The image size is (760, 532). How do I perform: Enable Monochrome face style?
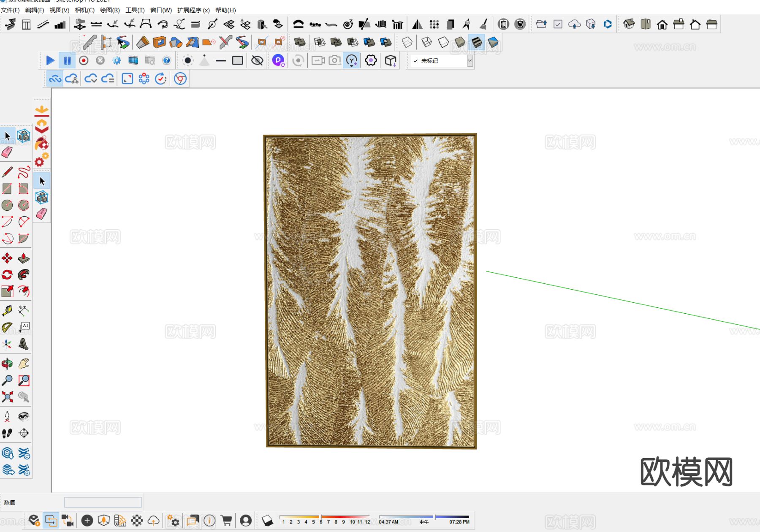pos(493,42)
